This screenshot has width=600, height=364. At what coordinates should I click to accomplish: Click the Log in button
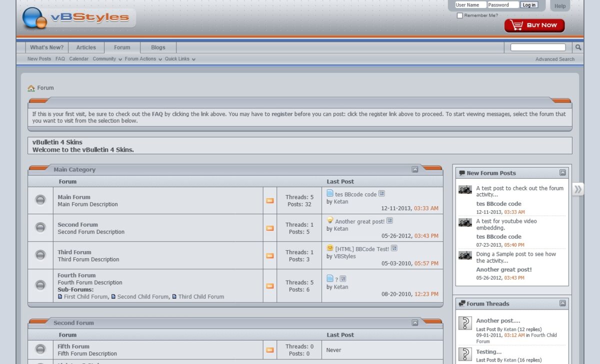(x=529, y=5)
